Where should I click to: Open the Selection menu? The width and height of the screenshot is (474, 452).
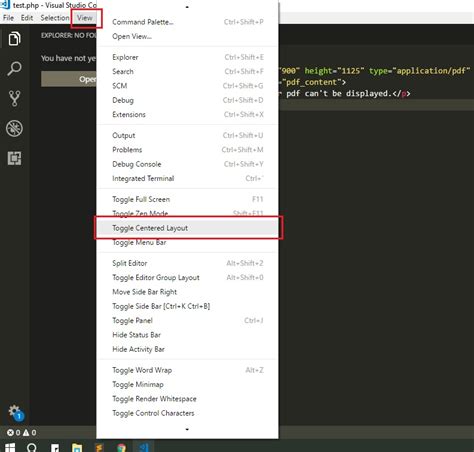[55, 18]
